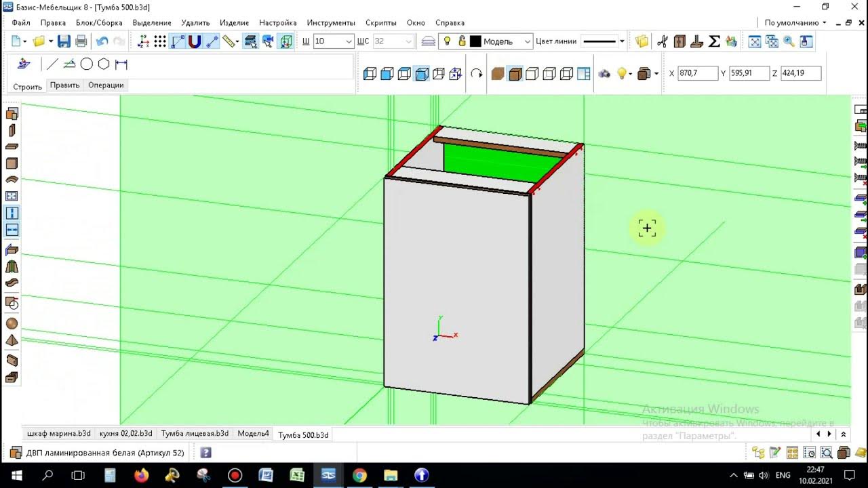Toggle the layer visibility light bulb
This screenshot has height=488, width=868.
click(x=447, y=41)
